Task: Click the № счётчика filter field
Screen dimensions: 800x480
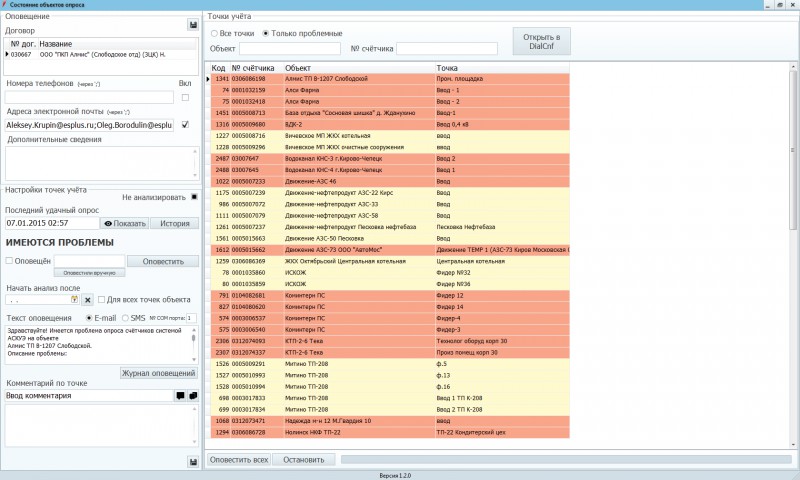Action: click(x=447, y=48)
